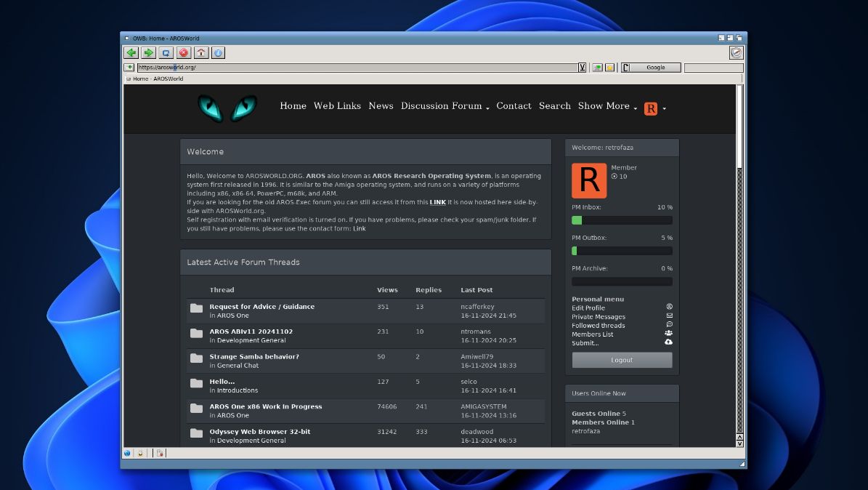The width and height of the screenshot is (868, 490).
Task: Click the PM Archive progress bar
Action: coord(622,281)
